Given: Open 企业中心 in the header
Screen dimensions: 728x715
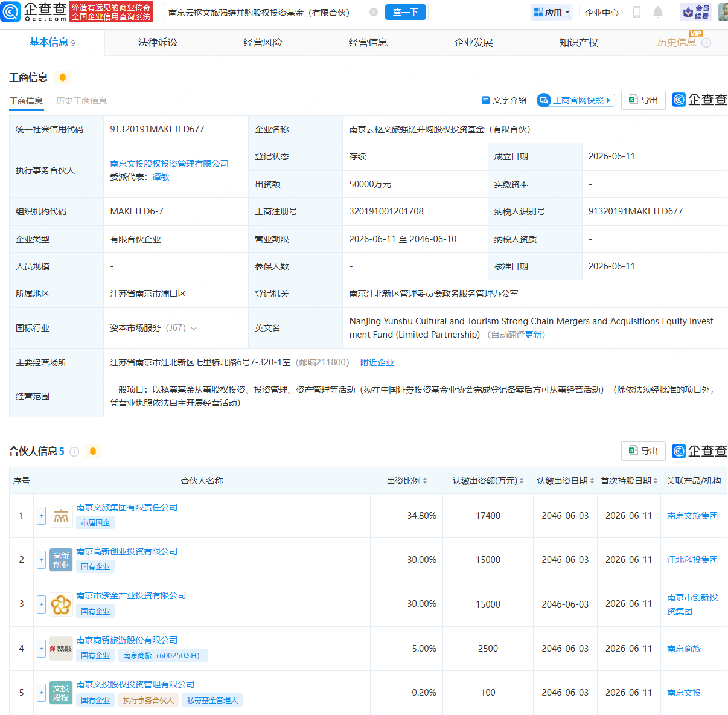Looking at the screenshot, I should pyautogui.click(x=602, y=12).
